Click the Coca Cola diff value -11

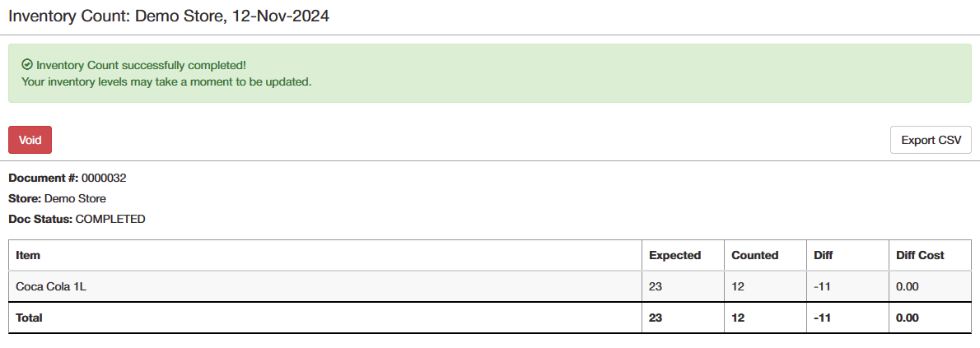coord(821,287)
